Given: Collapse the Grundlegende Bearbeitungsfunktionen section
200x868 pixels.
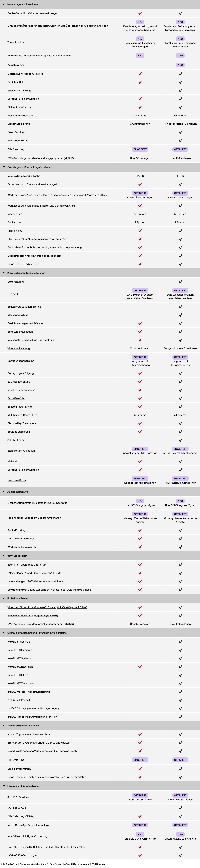Looking at the screenshot, I should click(4, 167).
